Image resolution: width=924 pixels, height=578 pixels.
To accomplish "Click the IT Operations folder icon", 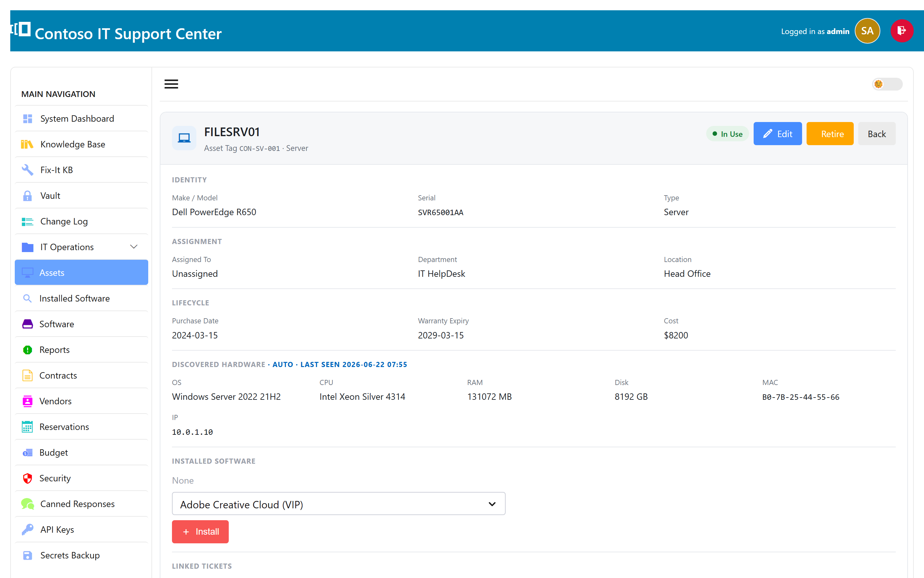I will click(x=28, y=247).
